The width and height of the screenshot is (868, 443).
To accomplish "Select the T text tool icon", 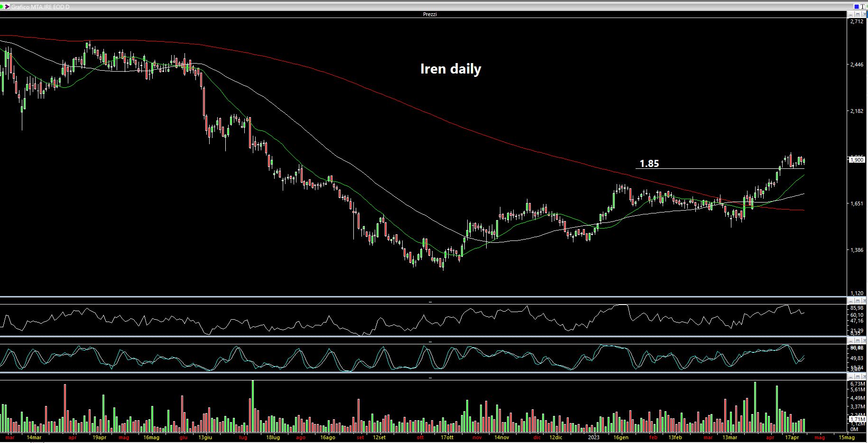I will (863, 7).
